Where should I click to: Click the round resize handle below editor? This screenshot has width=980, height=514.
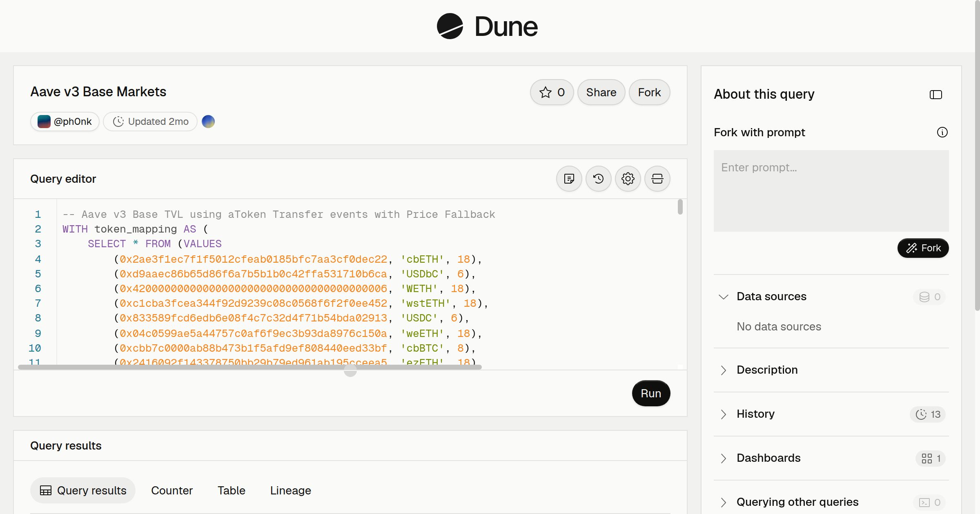350,370
